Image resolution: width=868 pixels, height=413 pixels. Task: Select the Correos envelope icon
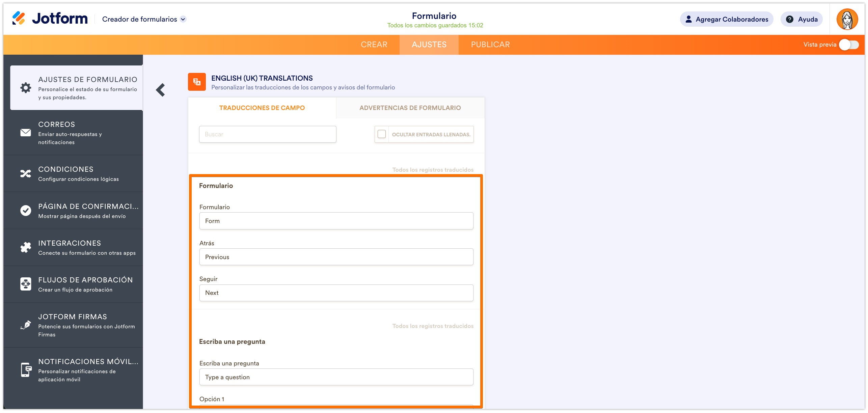(x=25, y=133)
